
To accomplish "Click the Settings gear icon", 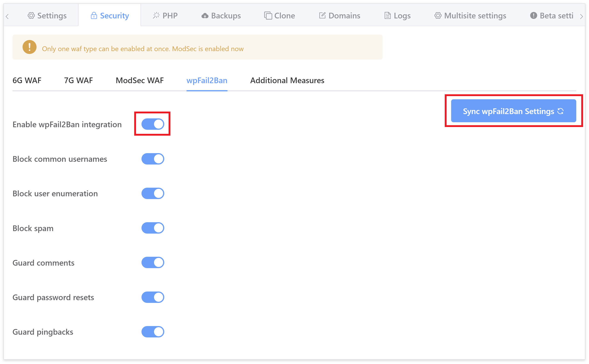I will click(x=31, y=15).
